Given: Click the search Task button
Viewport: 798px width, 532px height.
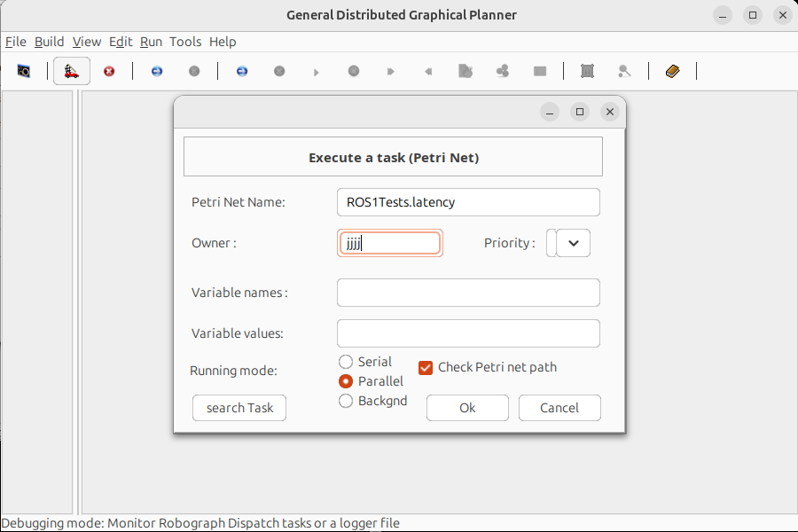Looking at the screenshot, I should click(239, 408).
